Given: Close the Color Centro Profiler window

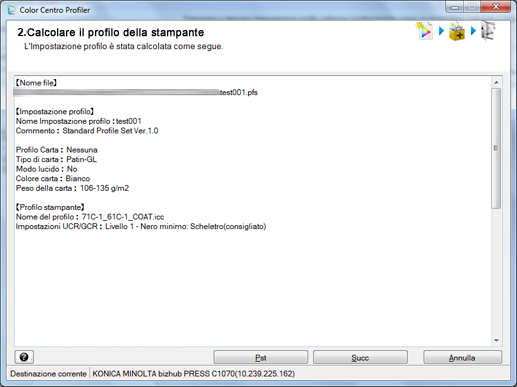Looking at the screenshot, I should tap(496, 7).
